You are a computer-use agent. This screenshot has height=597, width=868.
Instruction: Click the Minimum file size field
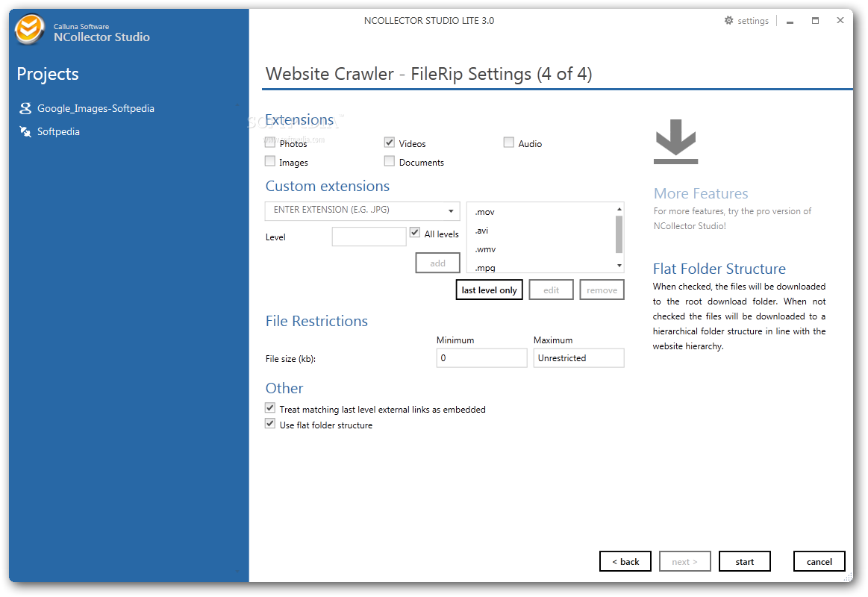click(481, 358)
